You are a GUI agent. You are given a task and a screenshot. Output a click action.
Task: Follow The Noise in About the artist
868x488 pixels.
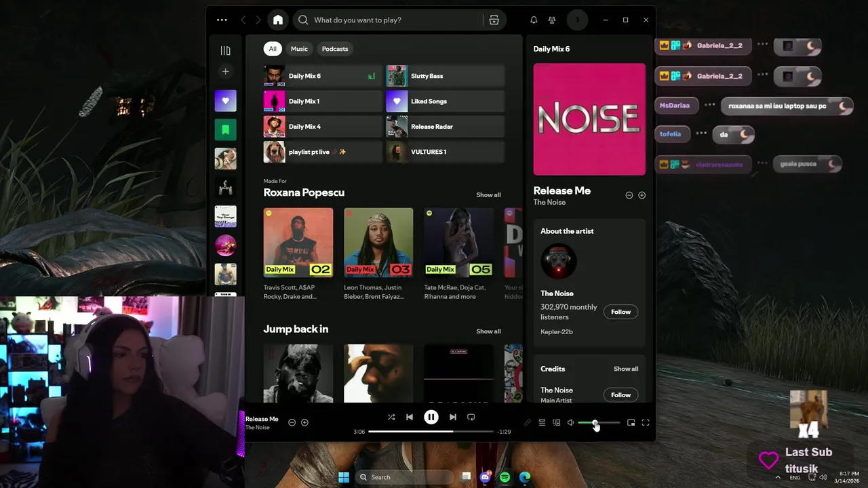pyautogui.click(x=620, y=312)
